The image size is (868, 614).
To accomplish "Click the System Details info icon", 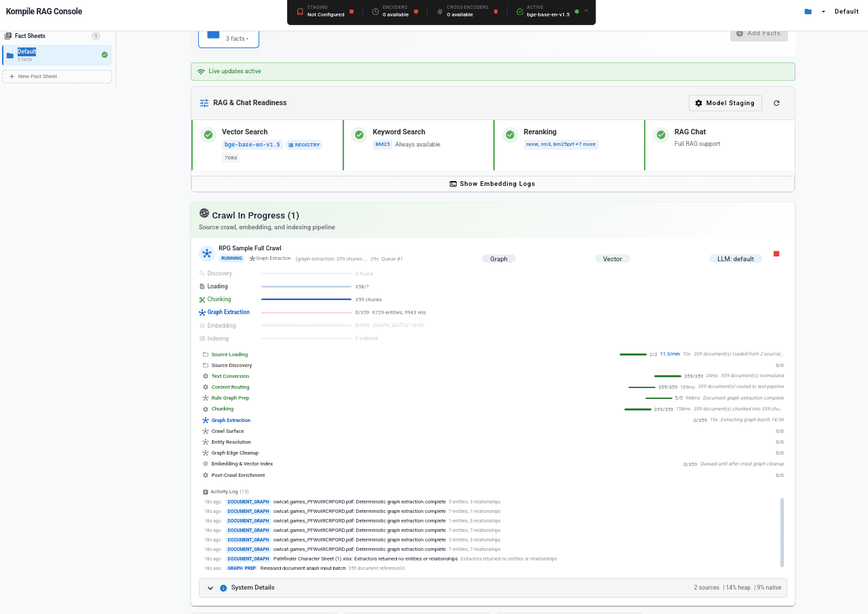I will pos(223,588).
